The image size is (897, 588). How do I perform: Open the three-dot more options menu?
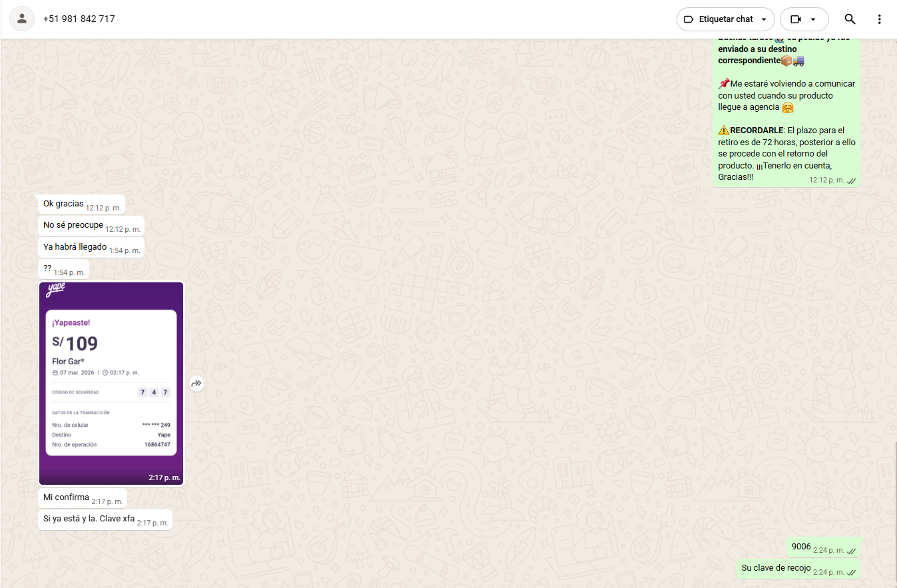[x=879, y=19]
